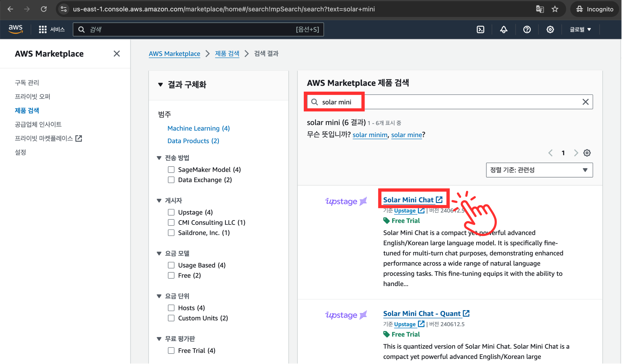Go back with the browser back arrow
The width and height of the screenshot is (622, 364).
(x=10, y=9)
